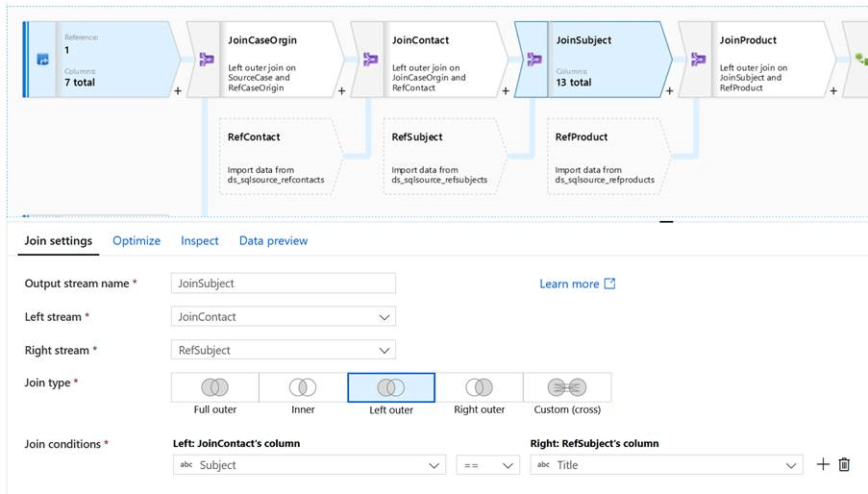Pick the Right outer join type
868x494 pixels.
coord(479,387)
